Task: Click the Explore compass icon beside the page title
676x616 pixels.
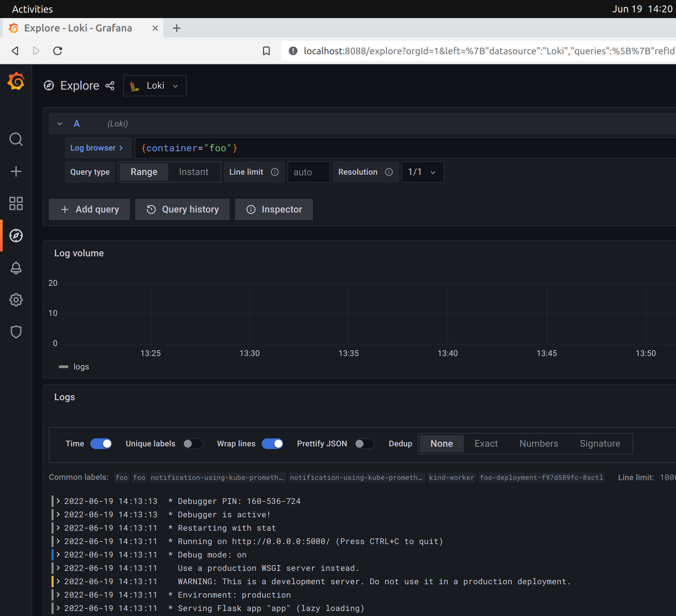Action: pyautogui.click(x=49, y=86)
